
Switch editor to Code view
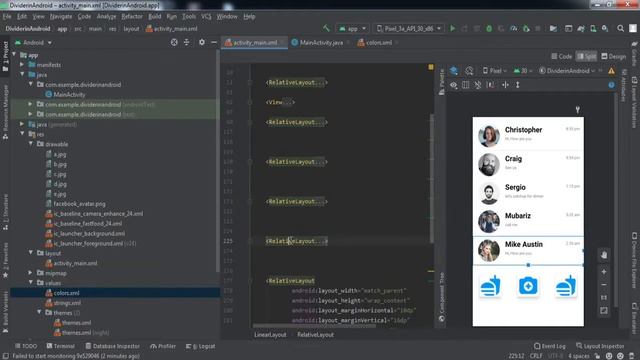point(561,56)
